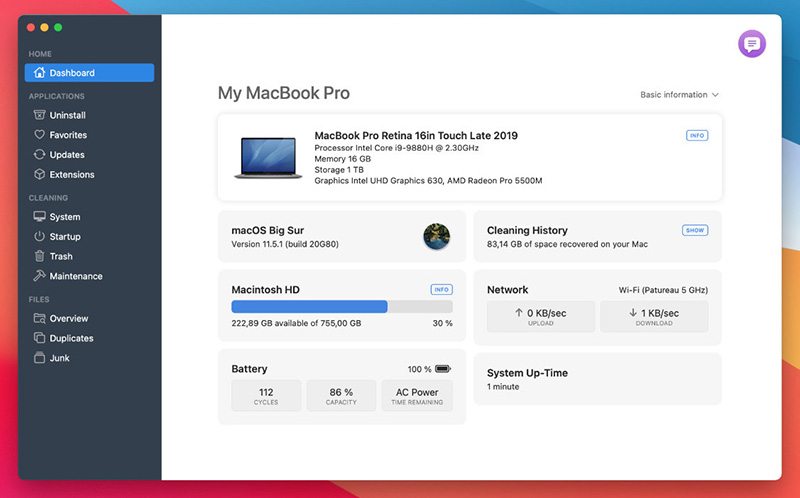Click the Overview folder icon
The height and width of the screenshot is (498, 800).
tap(39, 318)
